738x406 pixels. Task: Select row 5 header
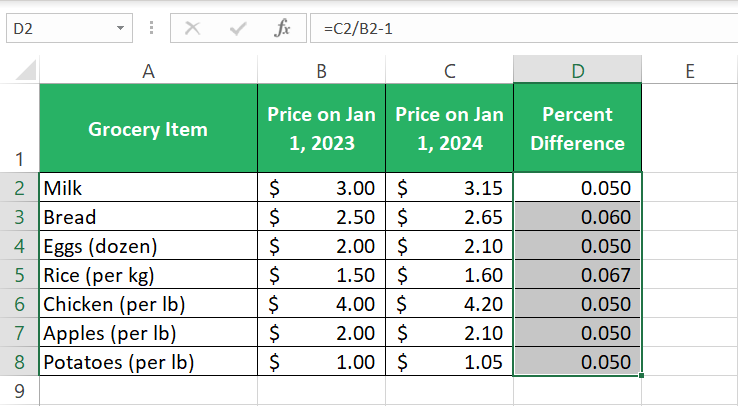point(19,275)
